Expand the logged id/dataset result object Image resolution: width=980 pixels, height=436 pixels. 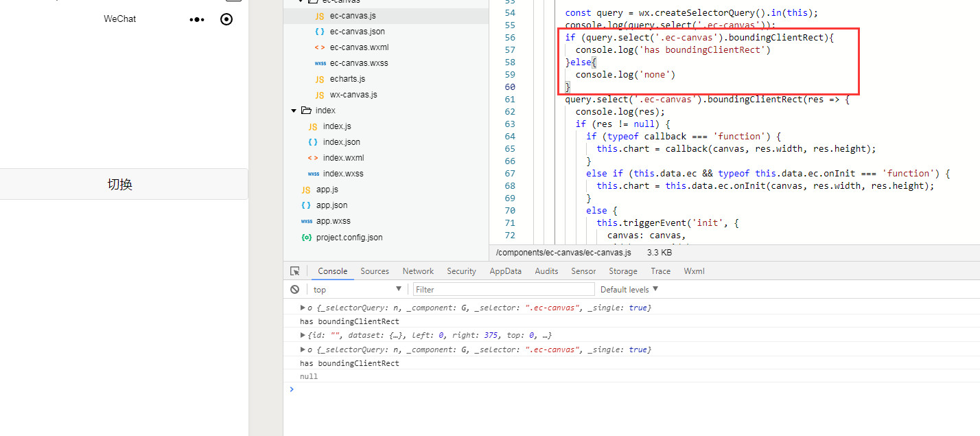pos(303,335)
